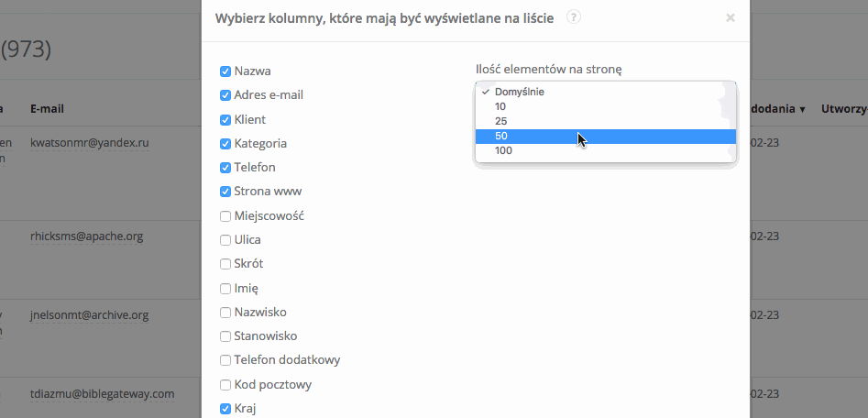The image size is (868, 418).
Task: Select 25 from the page size list
Action: tap(500, 121)
